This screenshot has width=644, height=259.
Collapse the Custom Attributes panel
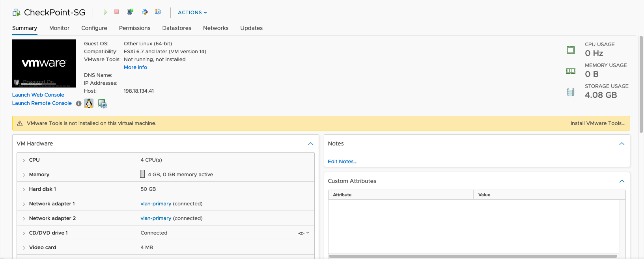click(x=622, y=181)
